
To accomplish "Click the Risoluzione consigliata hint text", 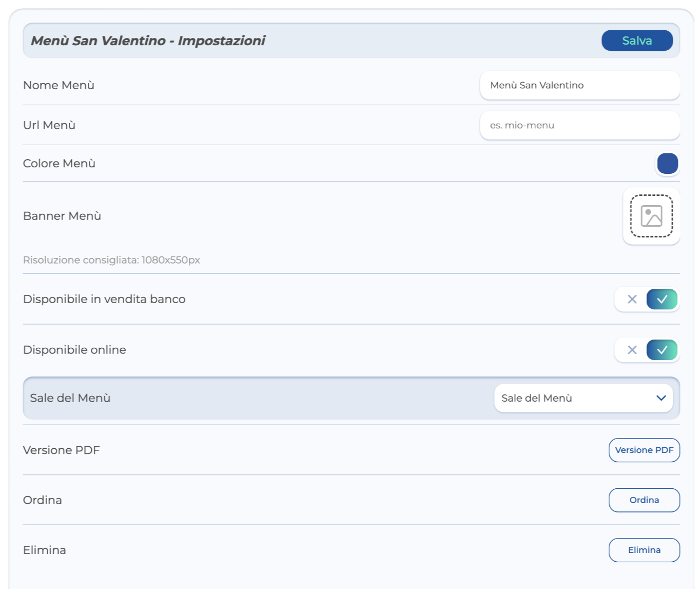I will [111, 260].
